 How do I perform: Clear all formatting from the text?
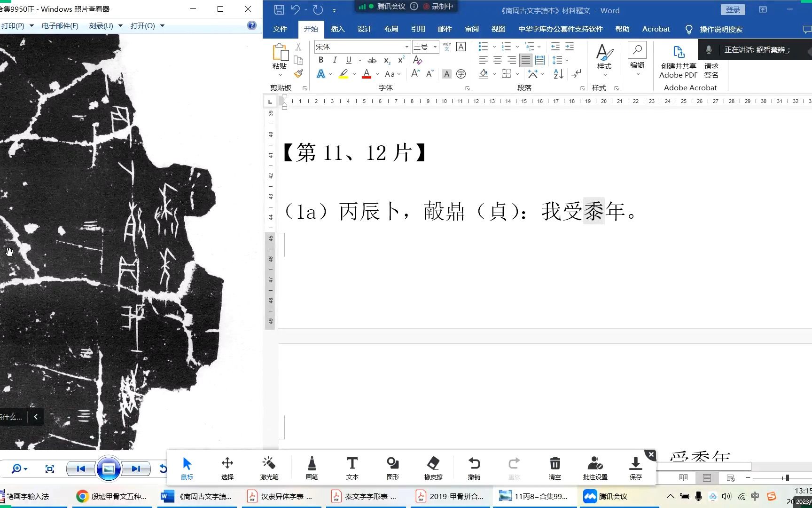coord(417,60)
